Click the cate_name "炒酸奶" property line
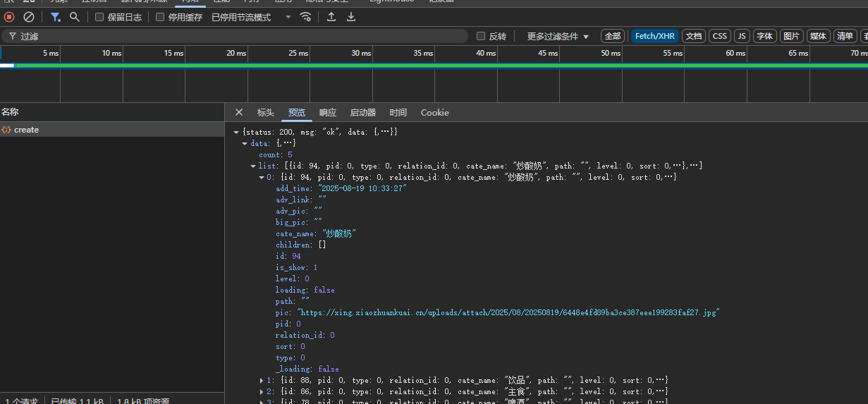The image size is (868, 404). pos(315,233)
